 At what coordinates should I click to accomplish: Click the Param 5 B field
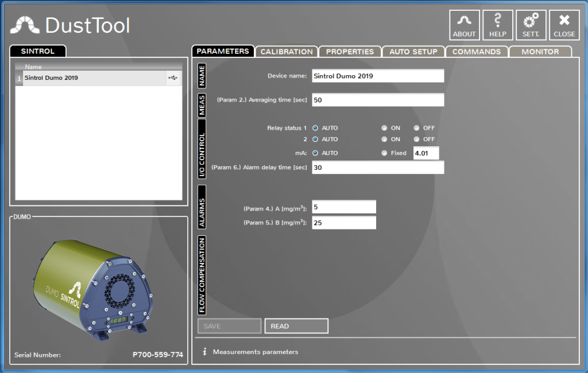pos(344,223)
